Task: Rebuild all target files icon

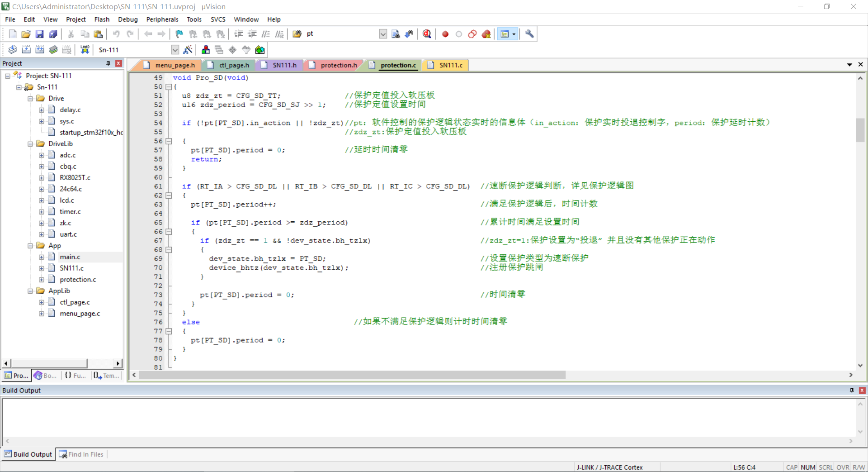Action: [x=40, y=50]
